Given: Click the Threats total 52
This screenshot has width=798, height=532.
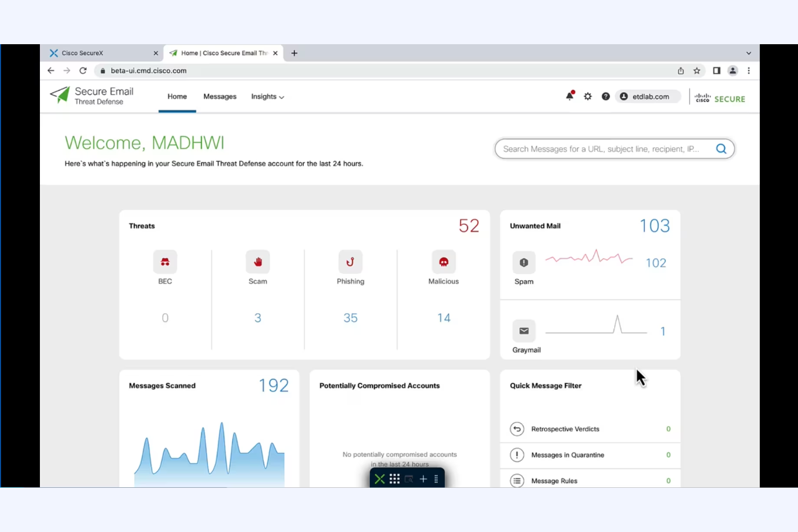Looking at the screenshot, I should point(469,226).
